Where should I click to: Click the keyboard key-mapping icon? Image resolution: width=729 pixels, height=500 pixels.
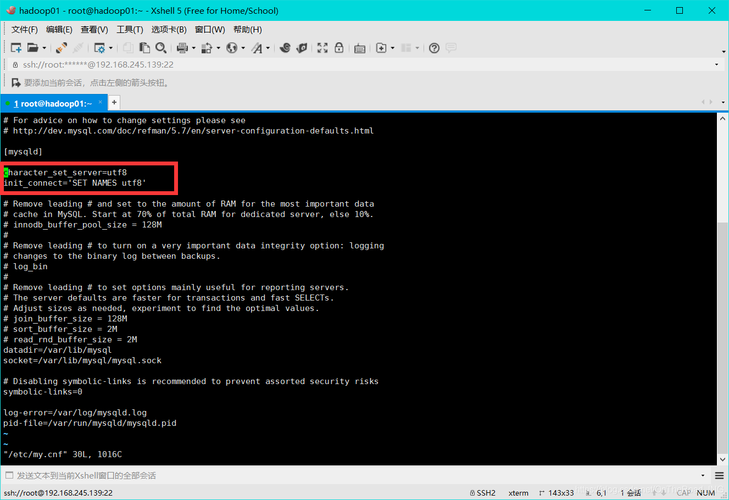tap(359, 48)
